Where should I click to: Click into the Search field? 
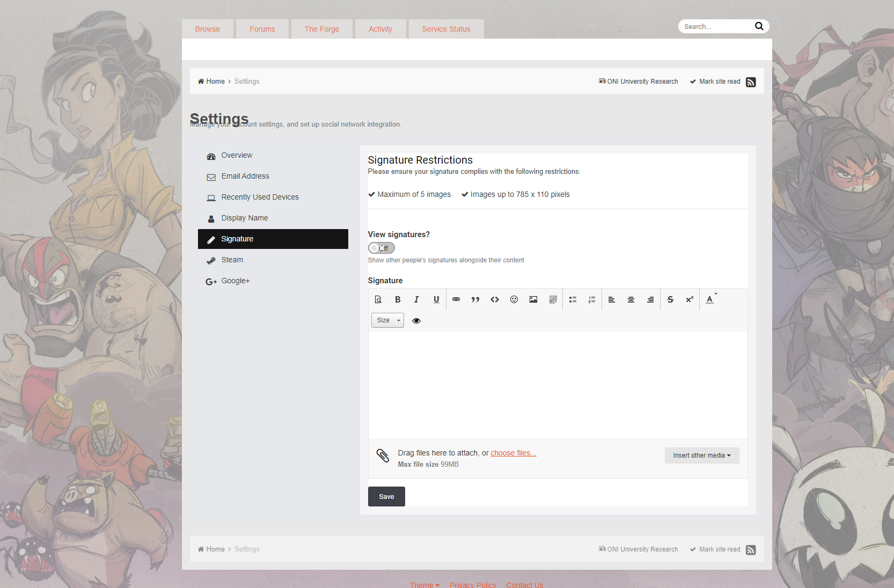(716, 26)
